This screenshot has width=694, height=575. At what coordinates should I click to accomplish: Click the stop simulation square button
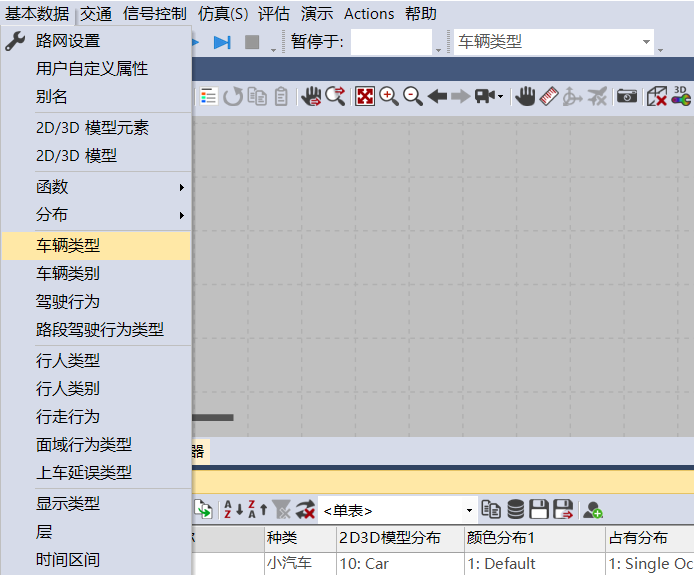click(x=252, y=42)
